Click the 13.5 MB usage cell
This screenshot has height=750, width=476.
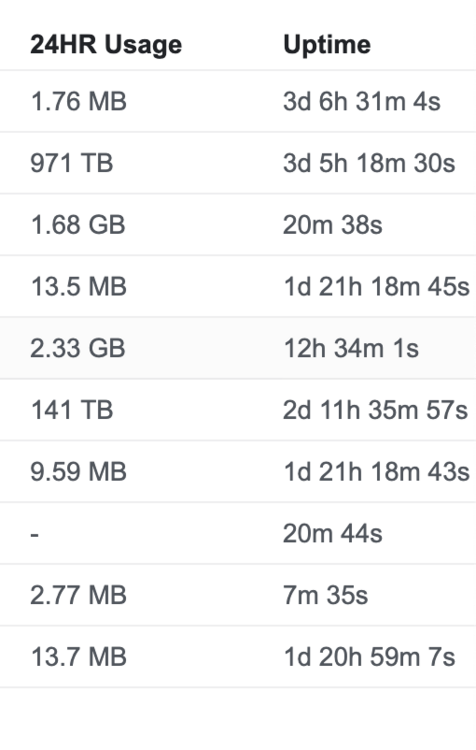(78, 287)
